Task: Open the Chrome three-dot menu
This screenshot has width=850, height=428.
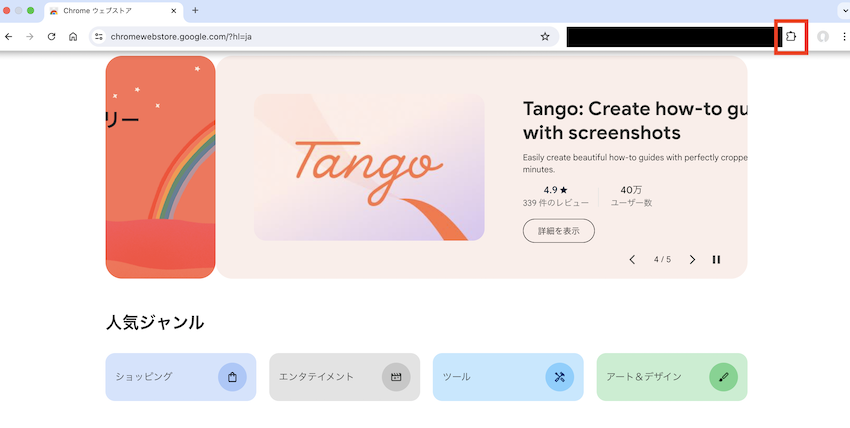Action: tap(844, 36)
